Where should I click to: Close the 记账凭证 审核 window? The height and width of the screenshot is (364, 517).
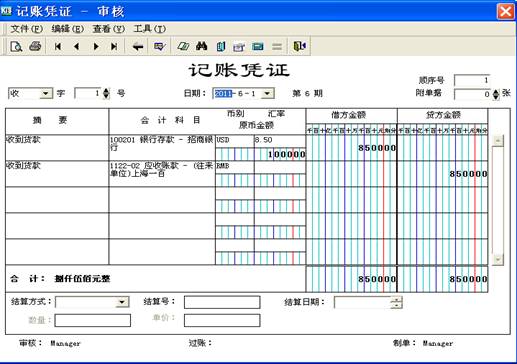click(505, 11)
